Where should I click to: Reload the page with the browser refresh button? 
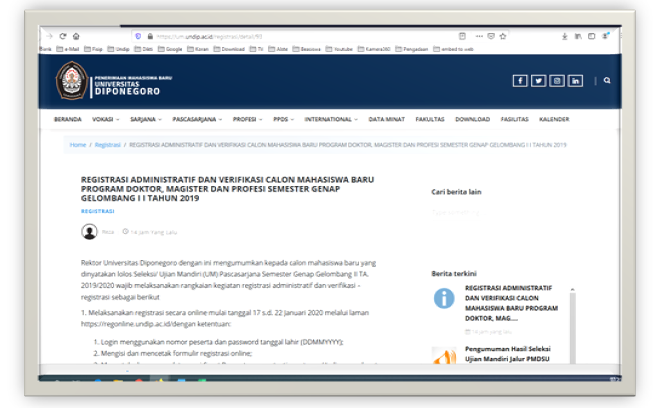(63, 36)
